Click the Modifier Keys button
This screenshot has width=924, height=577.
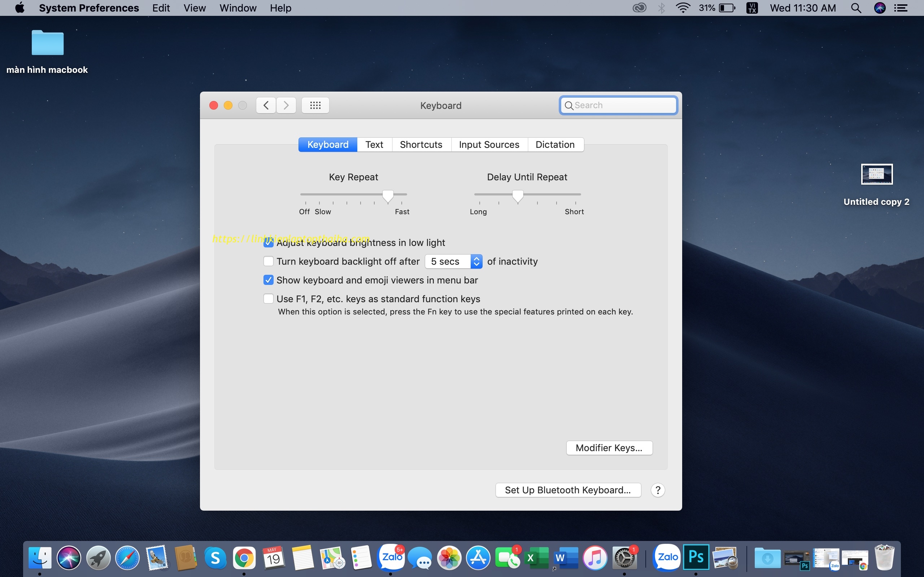(608, 448)
